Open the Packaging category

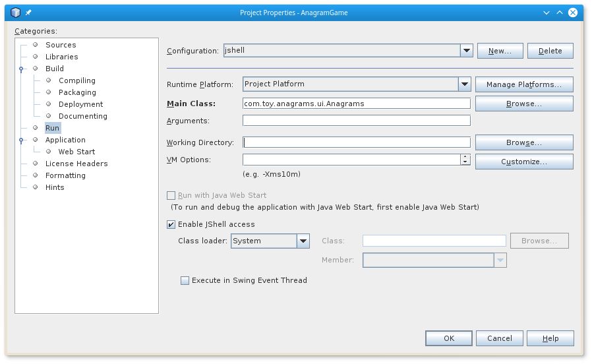(x=77, y=92)
